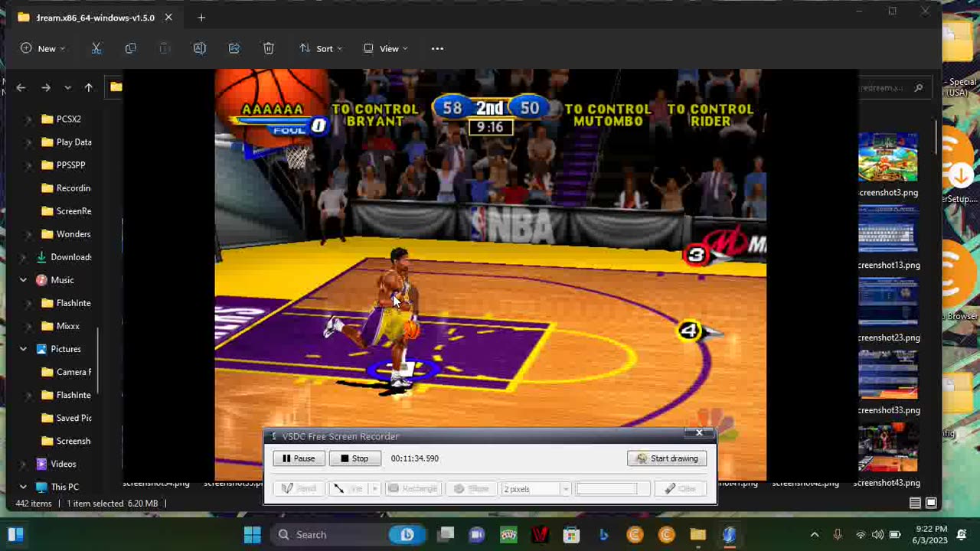Open the Bing taskbar icon
Screen dimensions: 980x551
coord(603,534)
